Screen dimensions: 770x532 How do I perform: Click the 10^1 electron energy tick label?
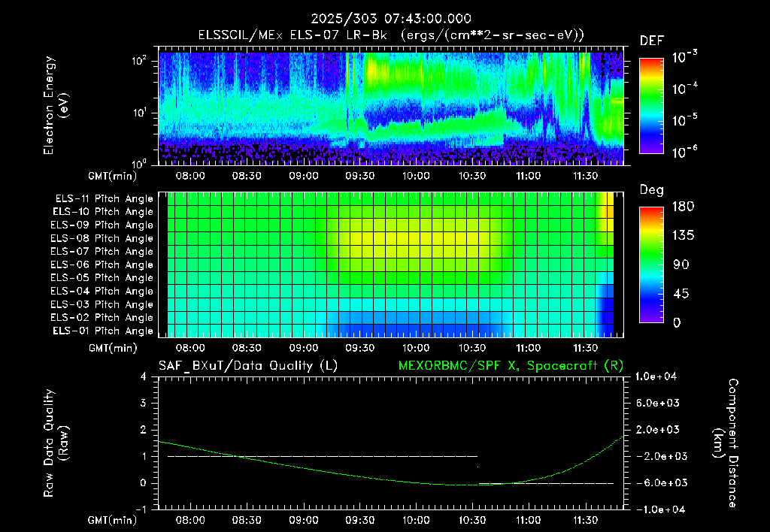139,113
